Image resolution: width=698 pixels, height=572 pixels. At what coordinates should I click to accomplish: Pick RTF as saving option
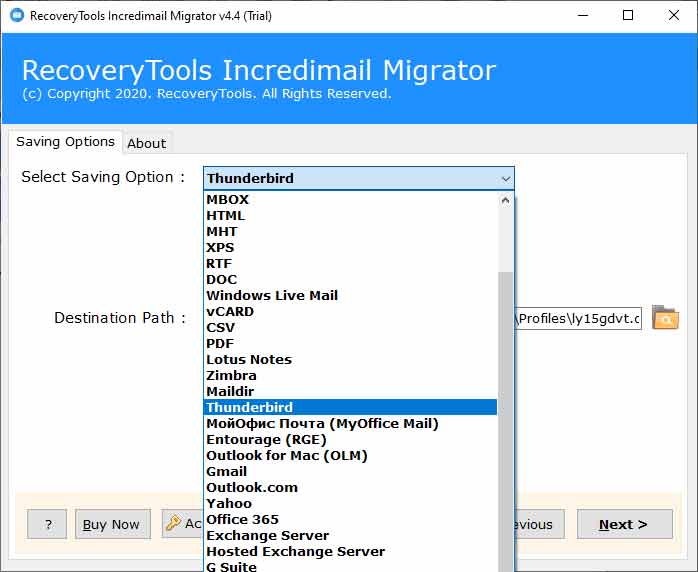350,264
